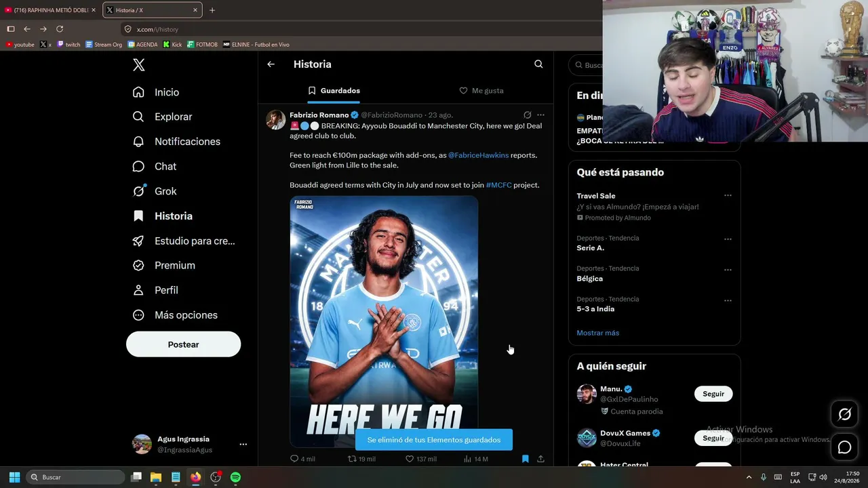Open the floating chat messages button
This screenshot has width=868, height=488.
click(844, 447)
